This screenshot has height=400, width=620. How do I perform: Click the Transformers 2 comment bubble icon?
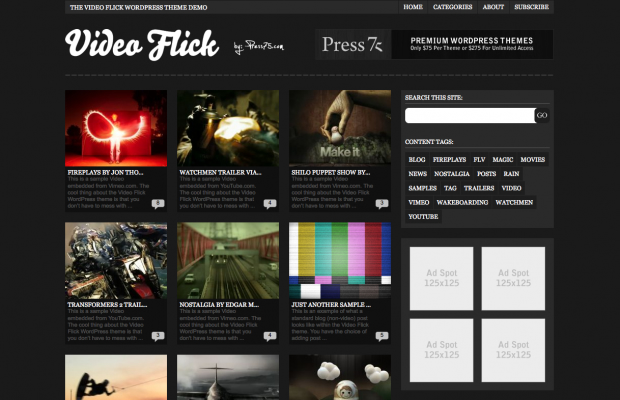tap(158, 336)
